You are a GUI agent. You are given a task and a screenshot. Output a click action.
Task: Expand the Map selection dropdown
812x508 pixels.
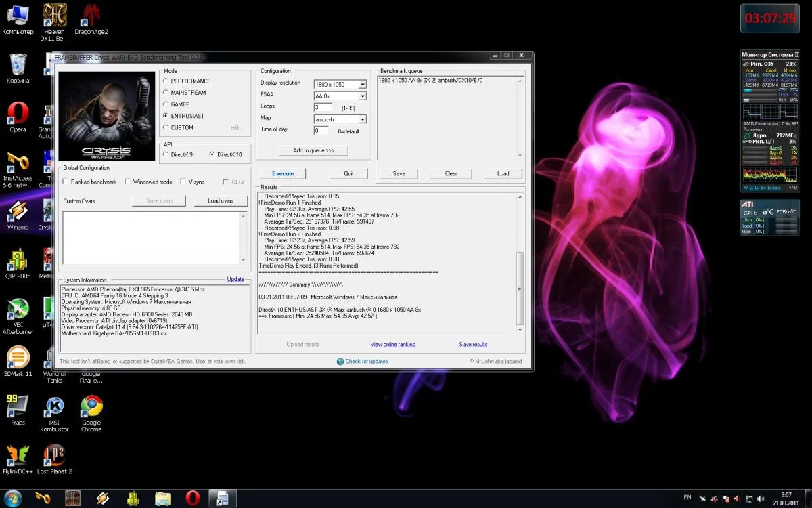coord(362,119)
